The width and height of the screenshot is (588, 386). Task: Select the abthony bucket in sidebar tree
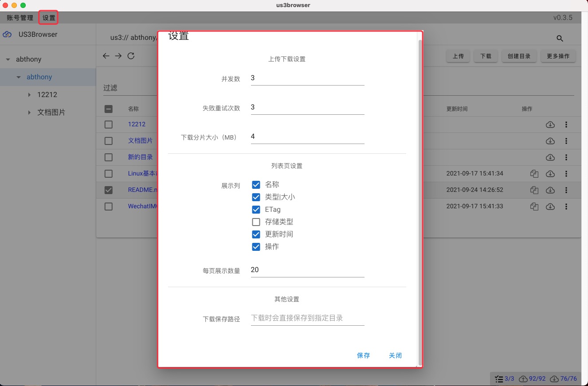39,77
